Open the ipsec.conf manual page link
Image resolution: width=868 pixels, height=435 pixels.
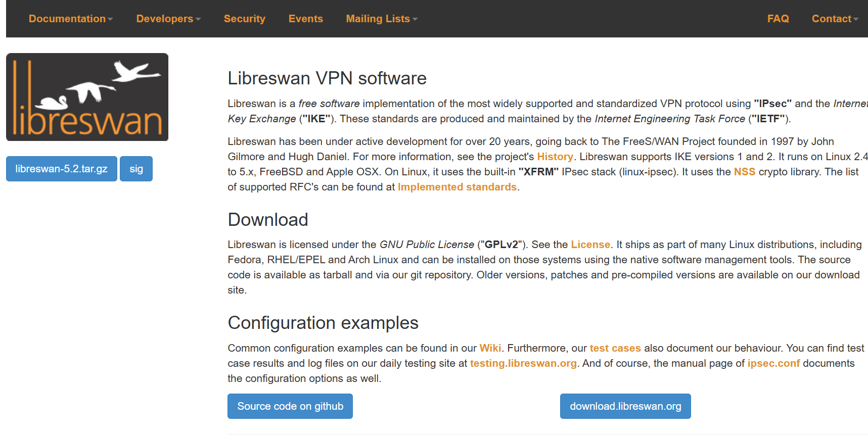click(x=773, y=363)
